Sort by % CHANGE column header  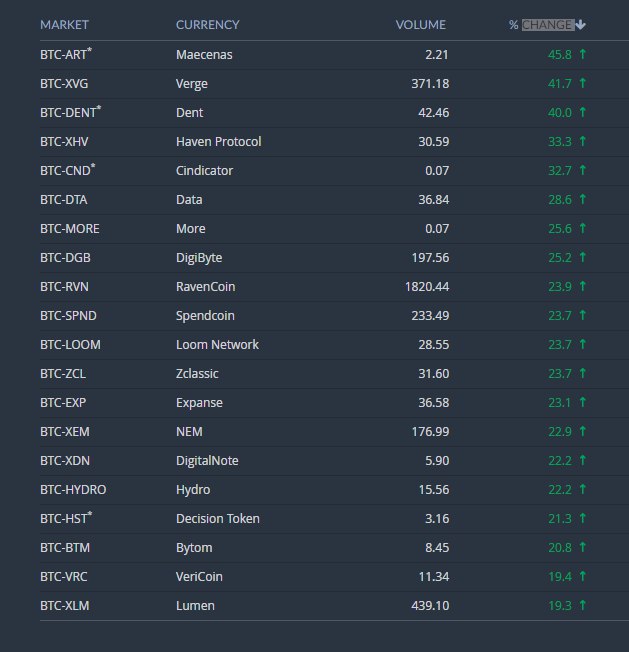(x=542, y=25)
